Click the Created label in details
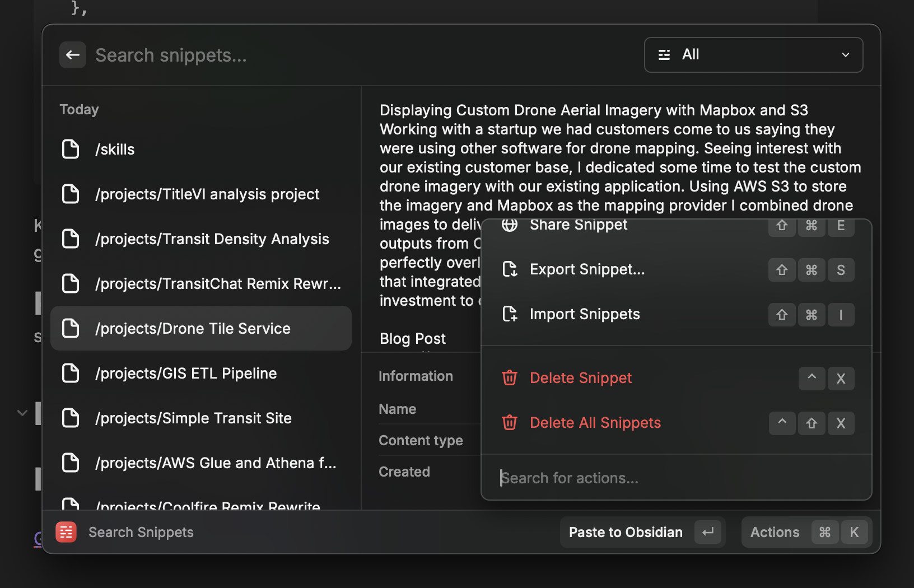Viewport: 914px width, 588px height. [404, 472]
